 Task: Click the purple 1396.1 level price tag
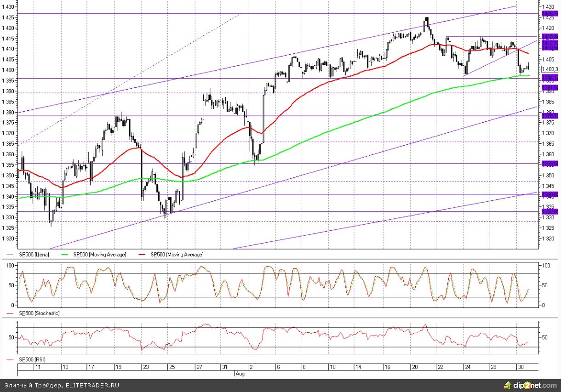[550, 78]
